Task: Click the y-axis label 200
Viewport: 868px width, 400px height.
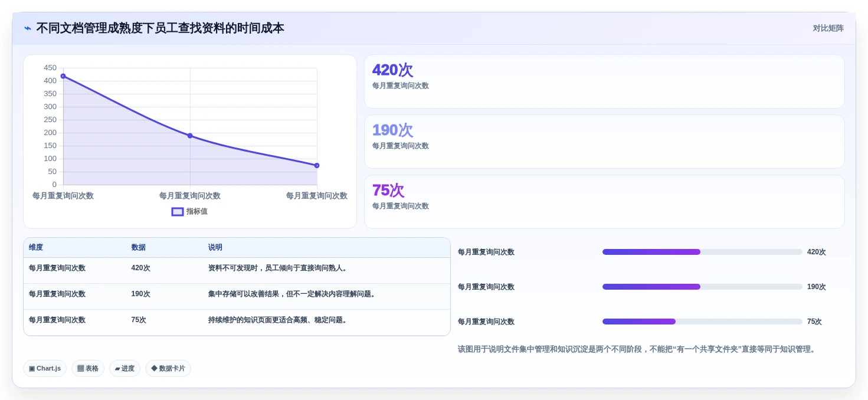Action: coord(50,133)
